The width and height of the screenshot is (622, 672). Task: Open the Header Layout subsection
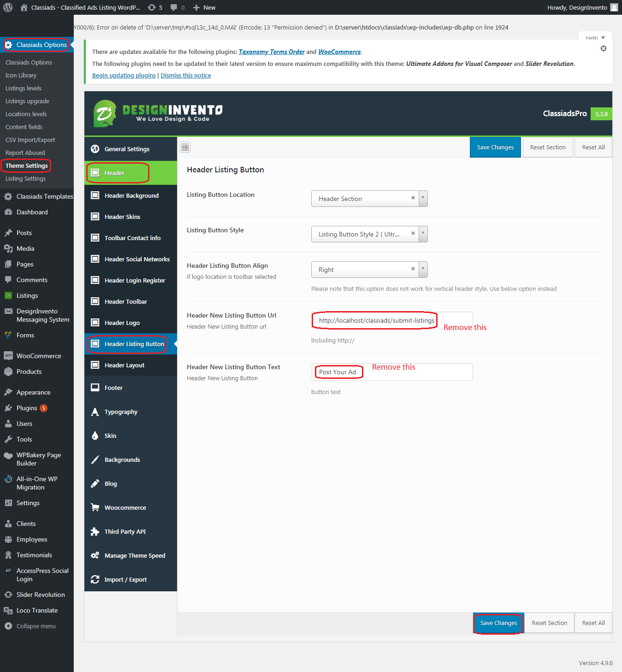pos(130,365)
